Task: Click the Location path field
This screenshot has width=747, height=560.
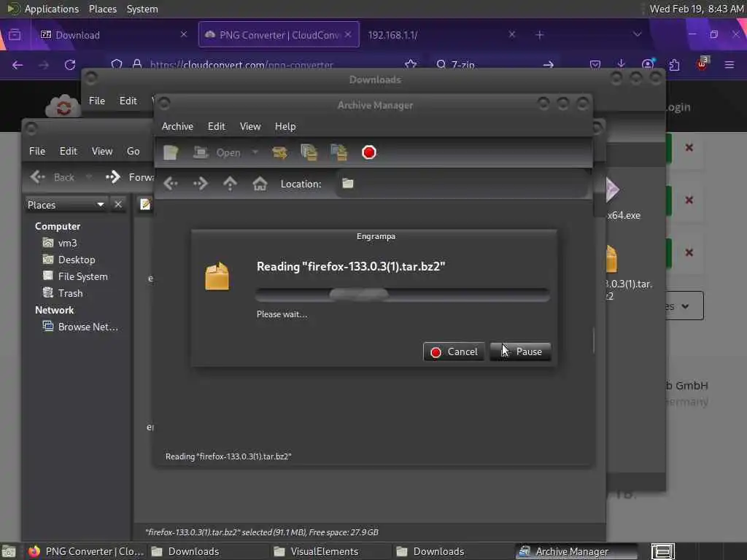Action: click(x=462, y=184)
